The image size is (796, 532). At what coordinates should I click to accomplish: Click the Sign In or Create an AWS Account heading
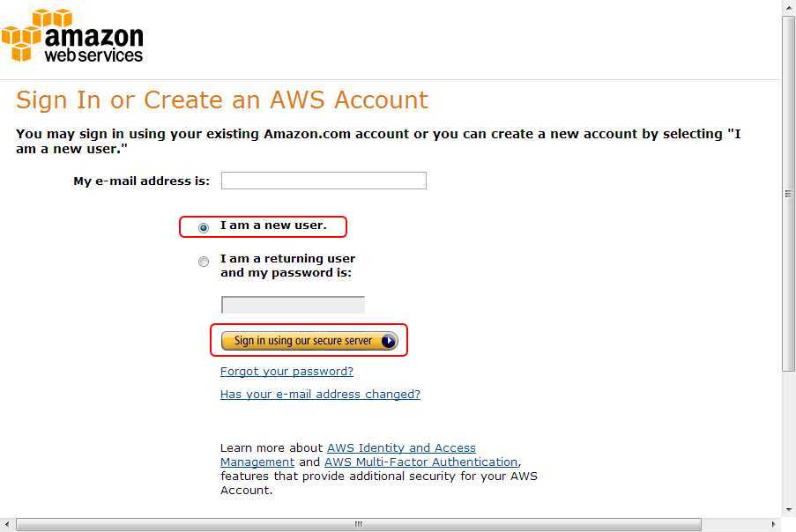pyautogui.click(x=222, y=100)
